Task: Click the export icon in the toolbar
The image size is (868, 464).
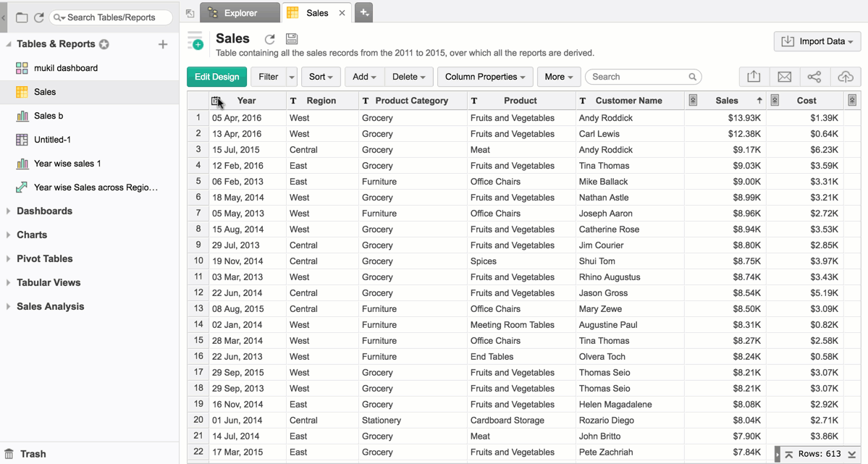Action: tap(754, 77)
